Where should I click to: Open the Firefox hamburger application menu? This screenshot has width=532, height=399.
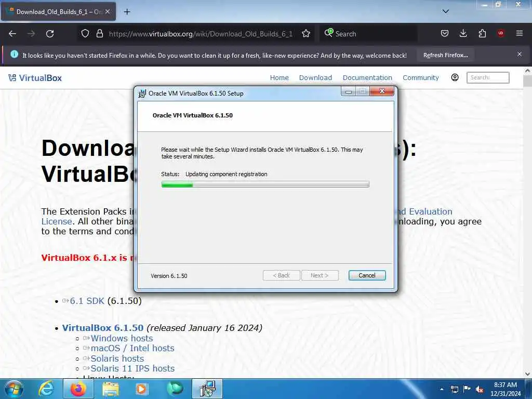coord(520,34)
